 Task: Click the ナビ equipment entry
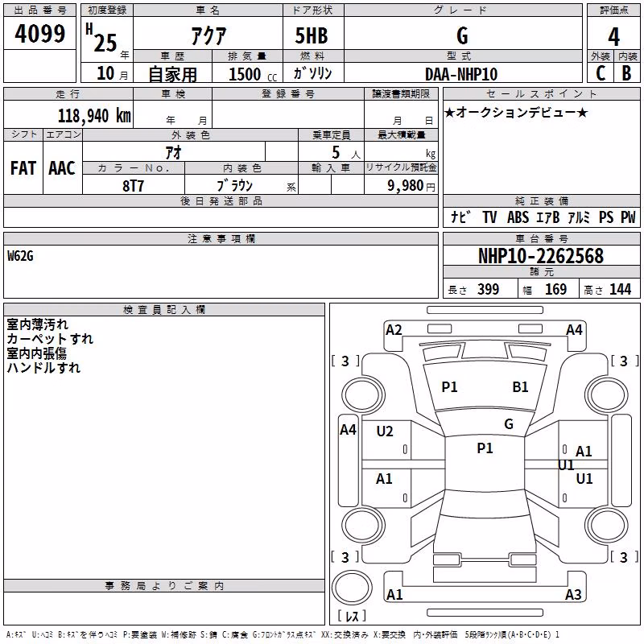point(460,217)
